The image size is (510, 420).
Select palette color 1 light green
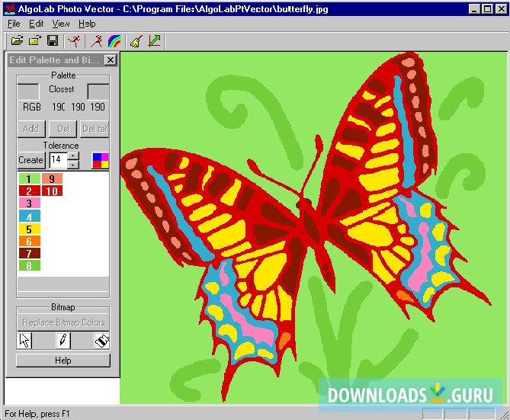point(29,178)
